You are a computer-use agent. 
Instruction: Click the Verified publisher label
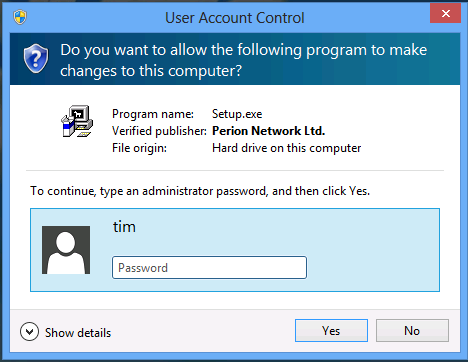[159, 131]
